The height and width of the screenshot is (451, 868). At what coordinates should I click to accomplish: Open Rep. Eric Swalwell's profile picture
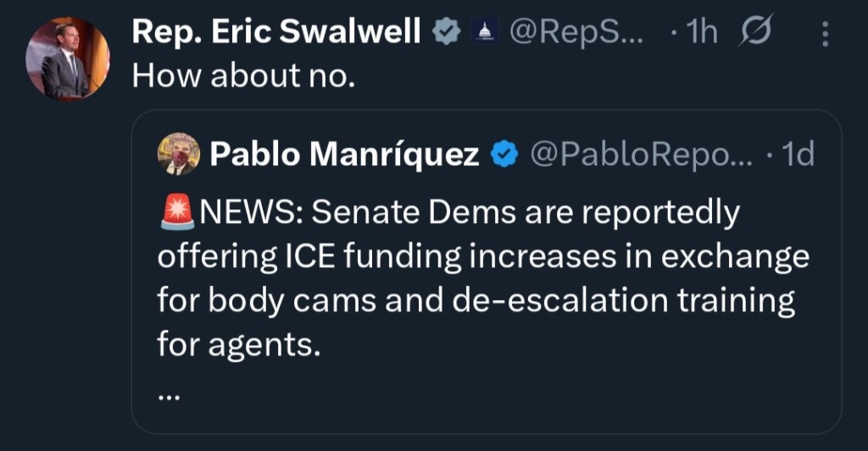point(65,58)
